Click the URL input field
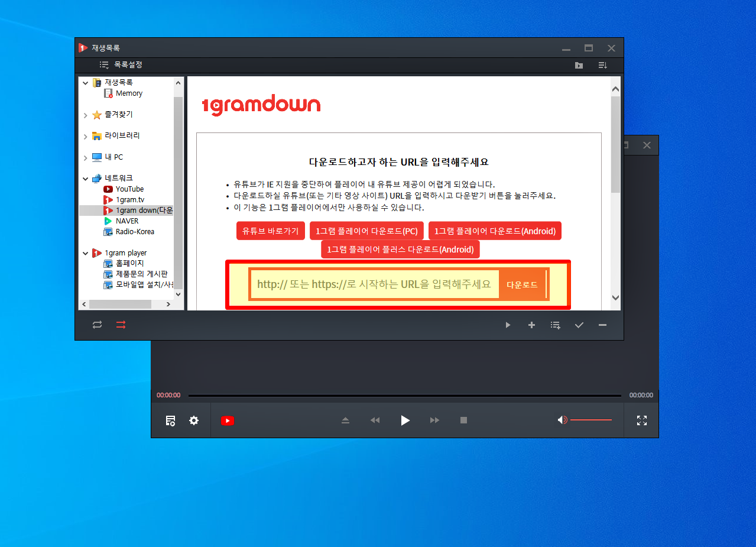The image size is (756, 547). (374, 284)
